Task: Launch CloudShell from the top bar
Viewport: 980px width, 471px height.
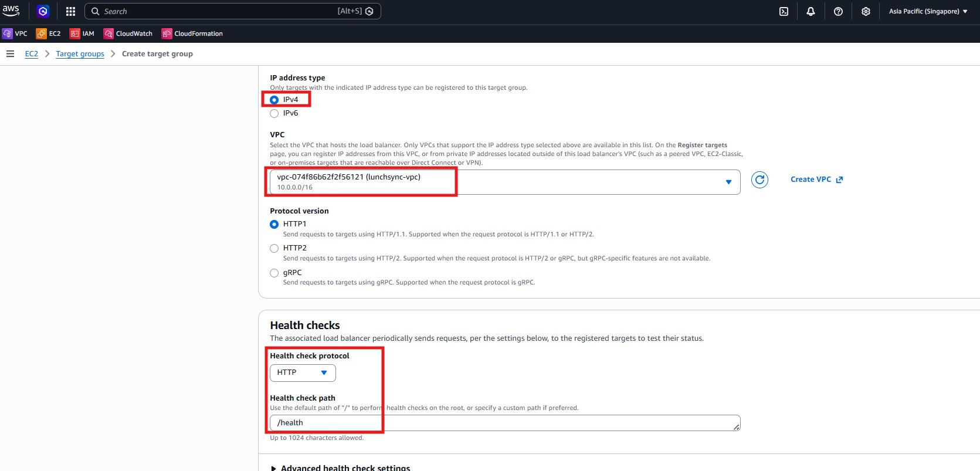Action: 784,11
